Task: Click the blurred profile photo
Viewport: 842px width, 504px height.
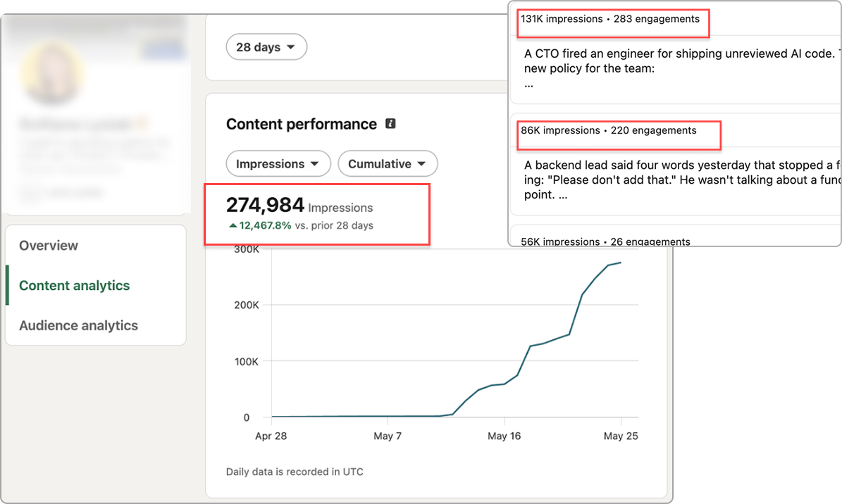Action: (x=52, y=73)
